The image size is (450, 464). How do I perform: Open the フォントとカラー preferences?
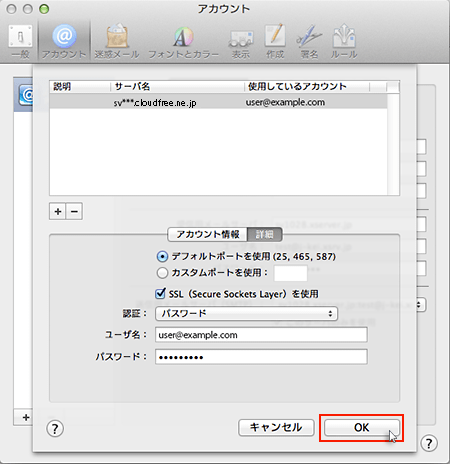point(183,41)
